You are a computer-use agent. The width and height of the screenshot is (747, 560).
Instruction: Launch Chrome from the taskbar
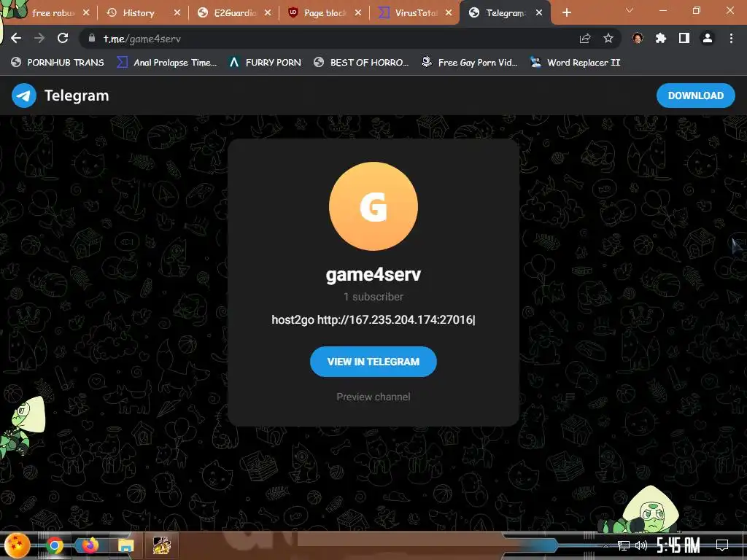click(54, 545)
